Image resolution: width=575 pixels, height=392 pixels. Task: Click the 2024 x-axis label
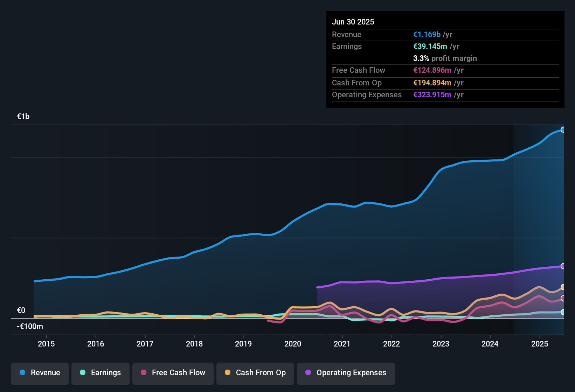point(490,344)
